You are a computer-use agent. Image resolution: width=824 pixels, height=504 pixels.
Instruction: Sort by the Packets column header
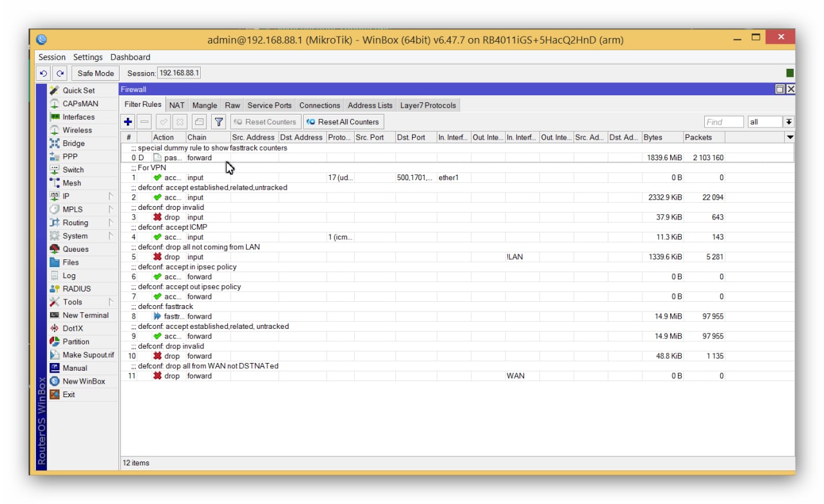point(704,137)
